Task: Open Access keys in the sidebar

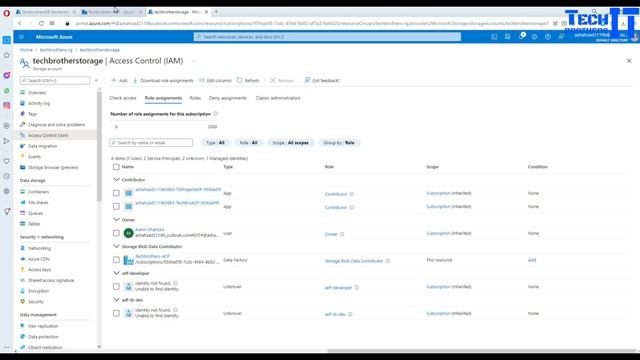Action: 39,269
